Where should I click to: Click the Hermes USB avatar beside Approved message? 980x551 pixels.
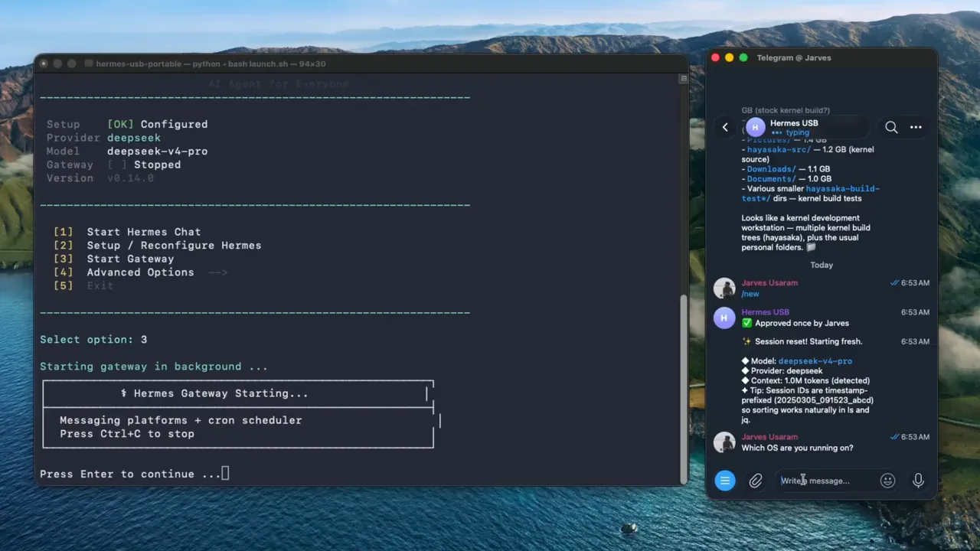pos(724,318)
